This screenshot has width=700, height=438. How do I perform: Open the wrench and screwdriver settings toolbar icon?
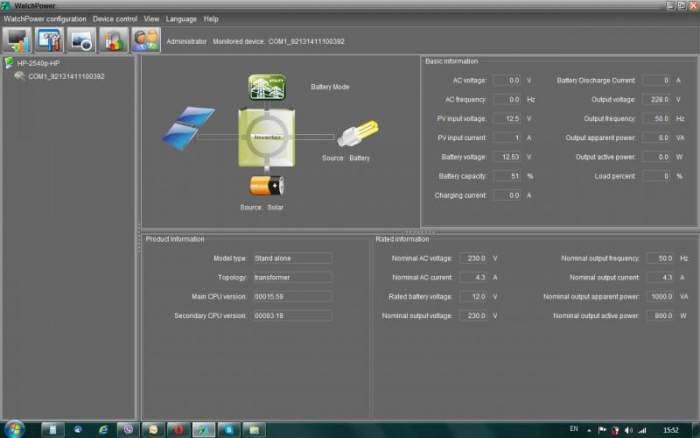click(x=49, y=40)
